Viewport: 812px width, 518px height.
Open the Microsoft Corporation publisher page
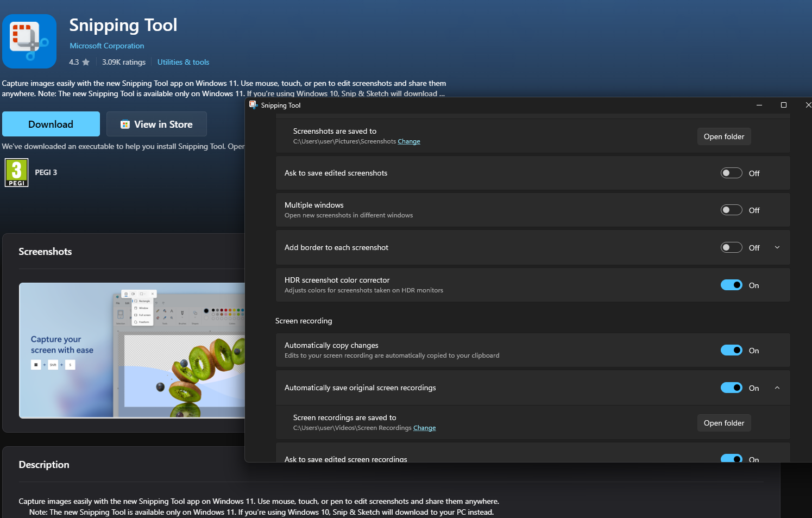tap(107, 46)
